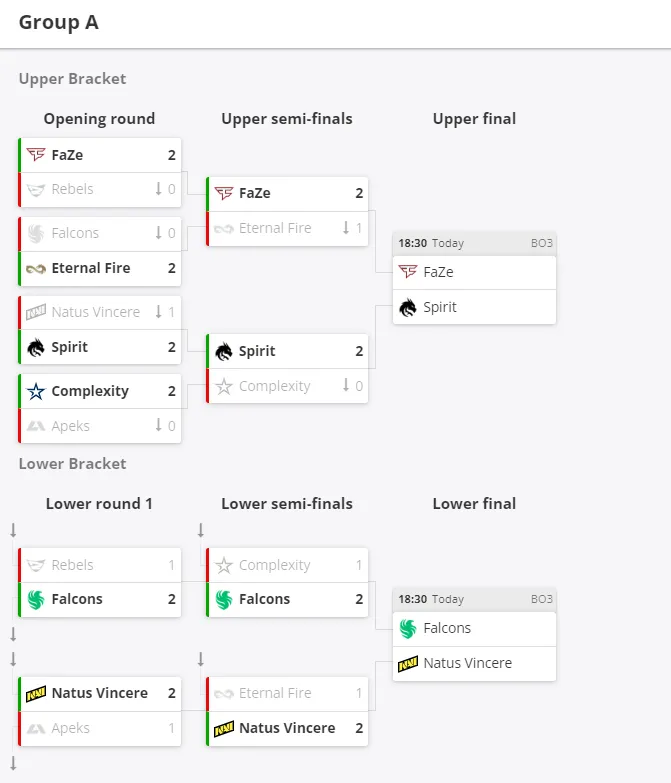671x783 pixels.
Task: Click FaZe logo in Upper final match
Action: (x=408, y=272)
